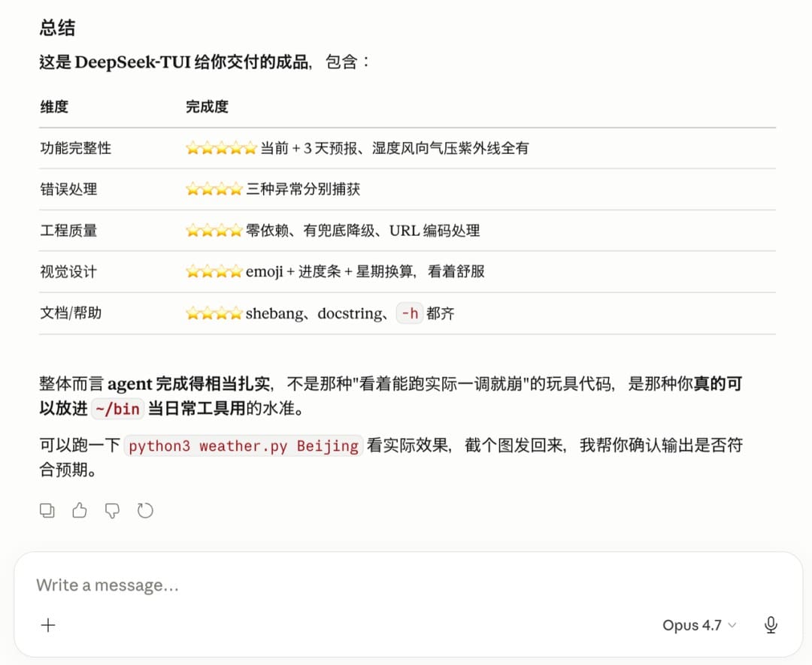Screen dimensions: 812x665
Task: Click the four stars in 错误处理 row
Action: pos(214,189)
